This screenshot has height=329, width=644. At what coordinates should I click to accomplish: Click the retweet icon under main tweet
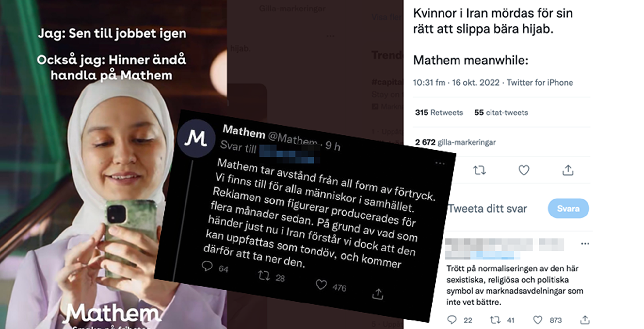[479, 170]
